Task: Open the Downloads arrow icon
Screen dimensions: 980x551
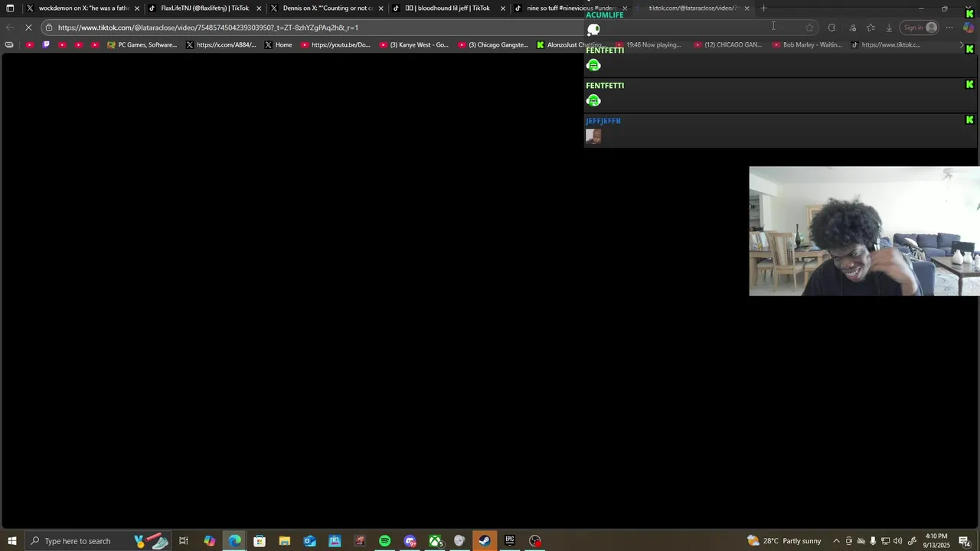Action: click(889, 28)
